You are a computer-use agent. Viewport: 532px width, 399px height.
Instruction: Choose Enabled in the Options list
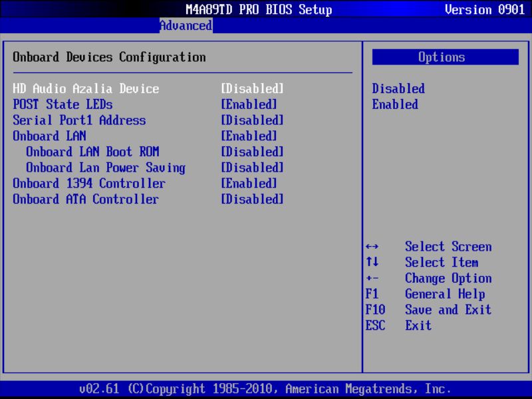point(395,104)
